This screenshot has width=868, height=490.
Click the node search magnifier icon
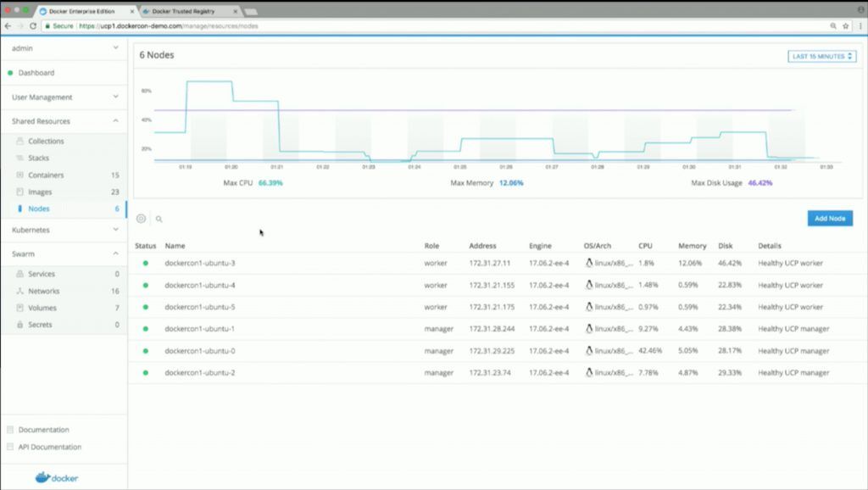coord(159,220)
